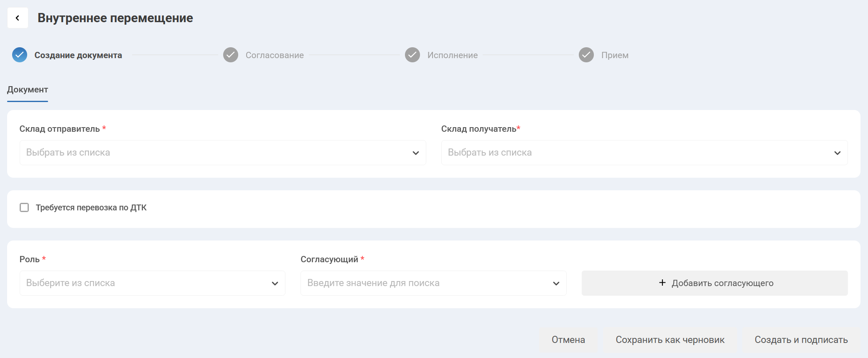This screenshot has height=358, width=868.
Task: Click the 'Исполнение' step circle icon
Action: 412,55
